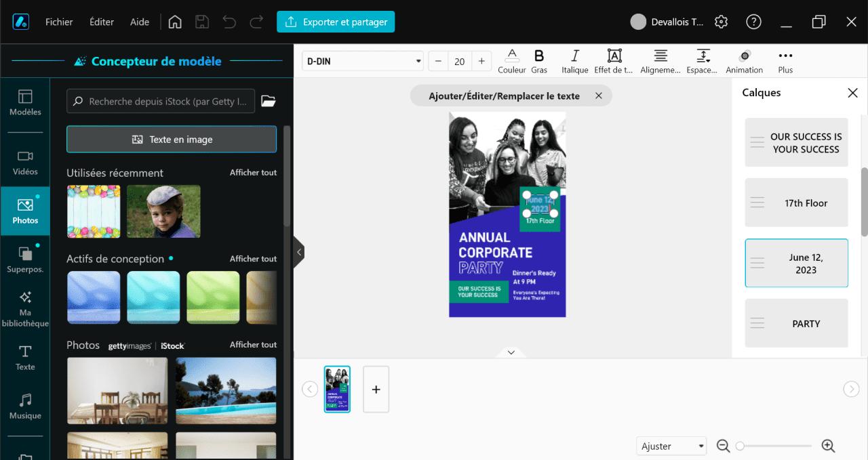Show all getty iStock Photos

tap(253, 345)
